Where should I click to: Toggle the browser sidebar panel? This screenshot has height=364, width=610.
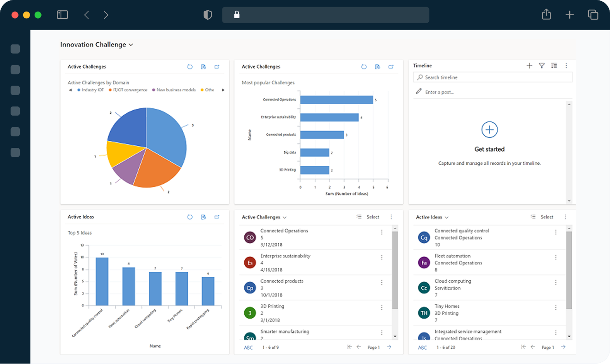62,15
